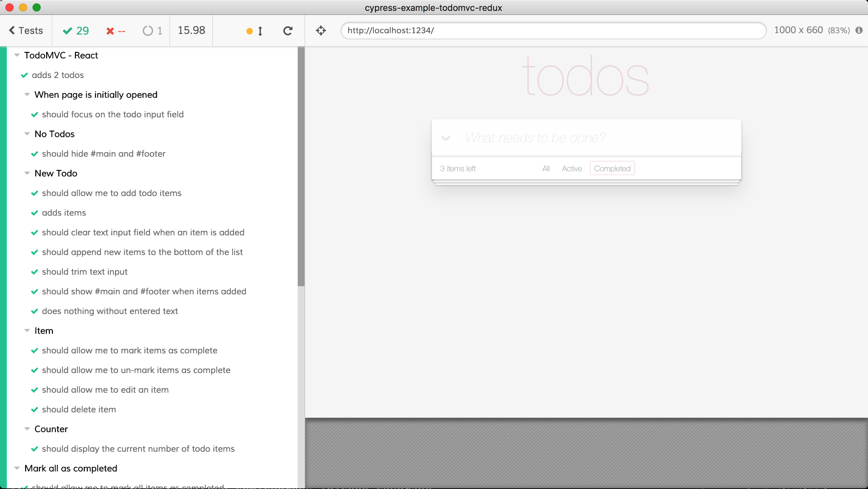Open the viewport info tooltip icon
868x489 pixels.
pos(859,31)
